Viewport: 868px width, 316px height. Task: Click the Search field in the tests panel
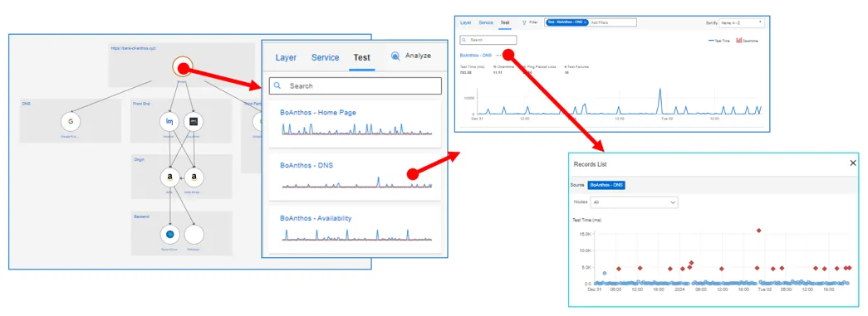[x=355, y=85]
